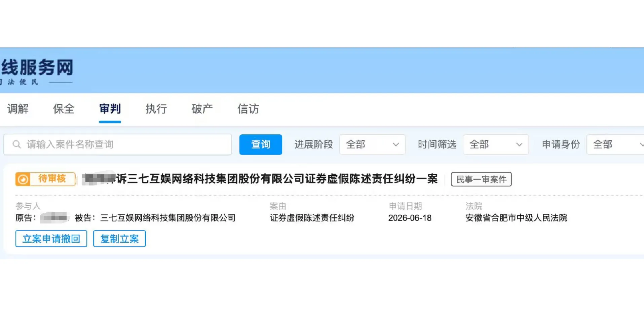Expand the 进展阶段 dropdown
The image size is (644, 311).
[x=372, y=144]
